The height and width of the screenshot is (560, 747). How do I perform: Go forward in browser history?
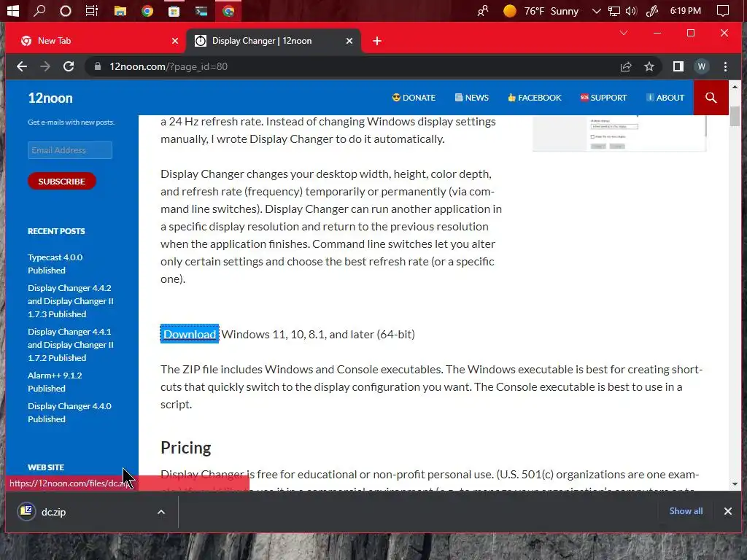pos(45,66)
